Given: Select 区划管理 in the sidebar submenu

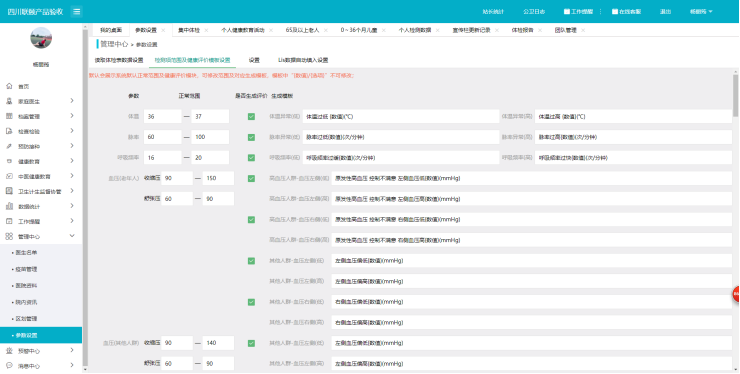Looking at the screenshot, I should point(26,319).
